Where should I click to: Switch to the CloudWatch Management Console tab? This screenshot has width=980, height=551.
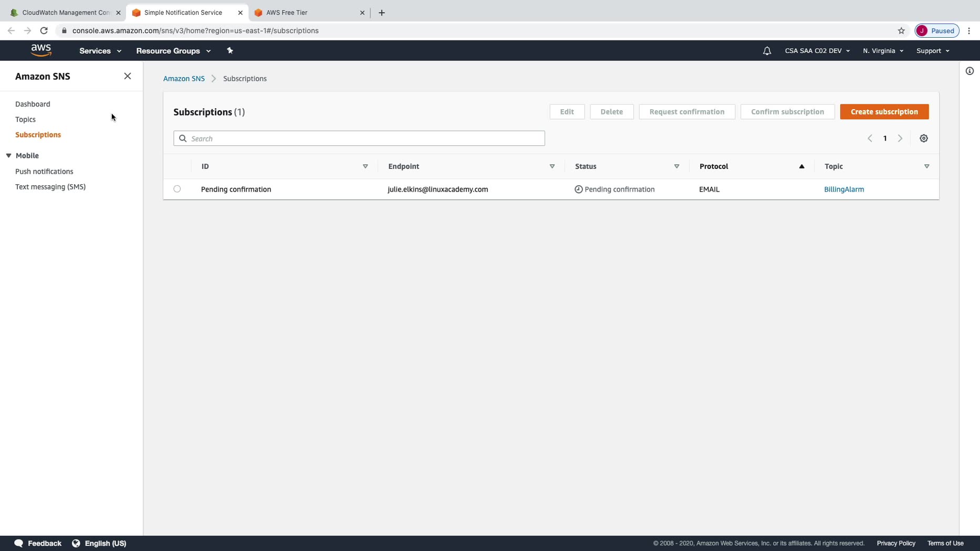(x=66, y=13)
